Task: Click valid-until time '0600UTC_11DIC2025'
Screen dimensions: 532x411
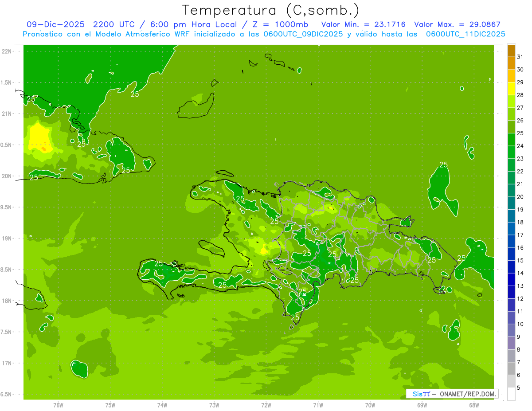Action: pyautogui.click(x=465, y=34)
